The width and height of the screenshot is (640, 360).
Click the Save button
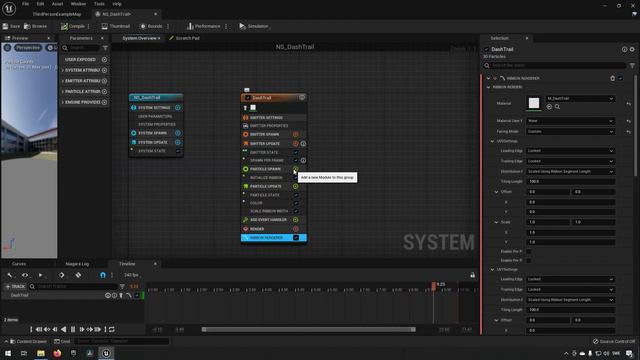point(11,26)
